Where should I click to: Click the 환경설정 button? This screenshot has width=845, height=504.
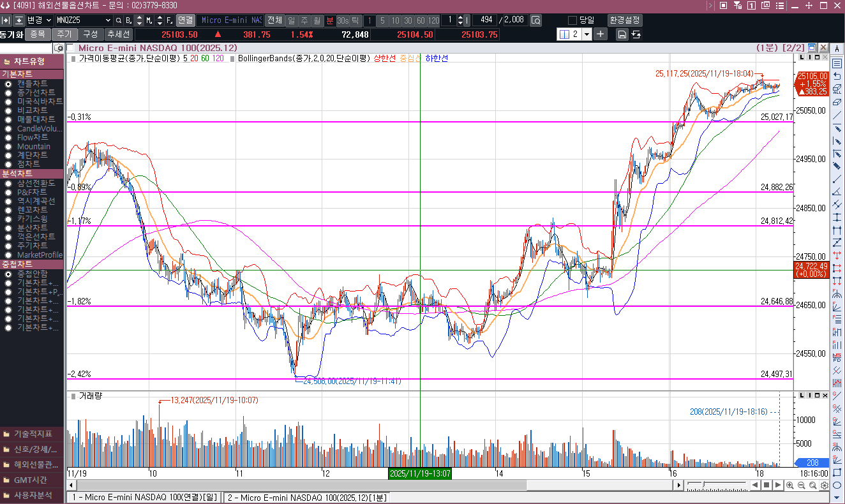625,20
